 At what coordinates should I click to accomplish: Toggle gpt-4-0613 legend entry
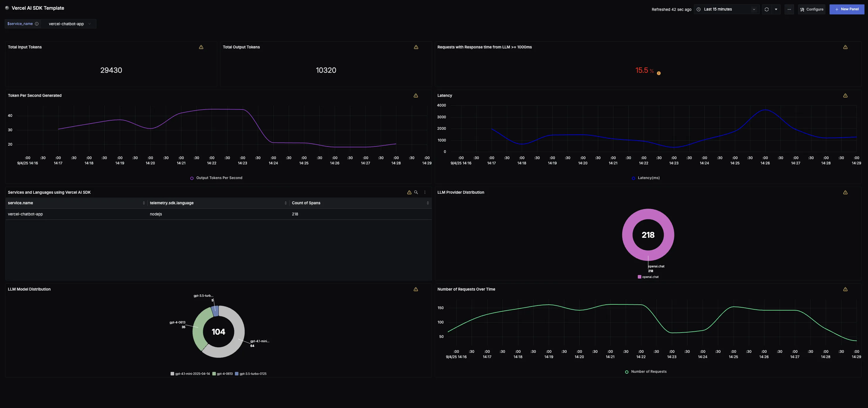(222, 374)
